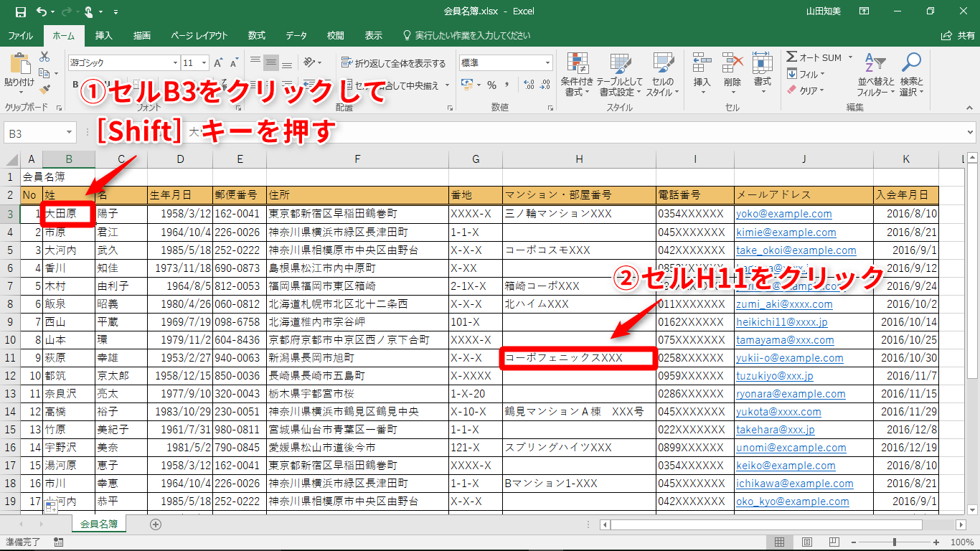Open the ryonara@example.com email link
The width and height of the screenshot is (980, 551).
[791, 394]
